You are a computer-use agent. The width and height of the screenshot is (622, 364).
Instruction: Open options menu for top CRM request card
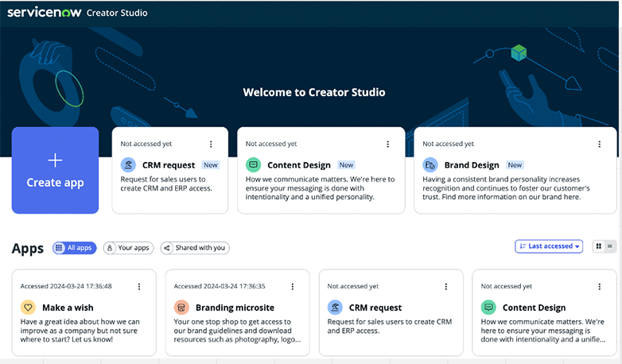pos(211,144)
